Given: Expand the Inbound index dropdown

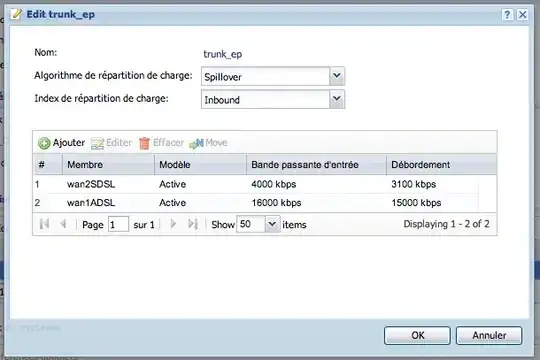Looking at the screenshot, I should (x=336, y=99).
